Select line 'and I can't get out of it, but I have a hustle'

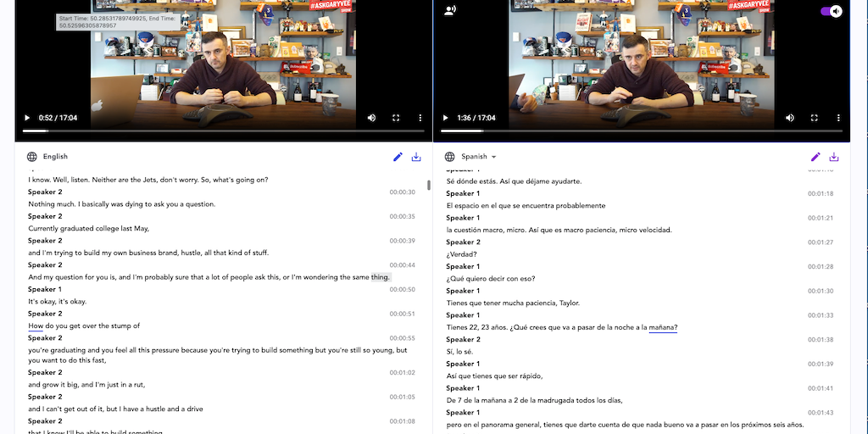click(115, 409)
